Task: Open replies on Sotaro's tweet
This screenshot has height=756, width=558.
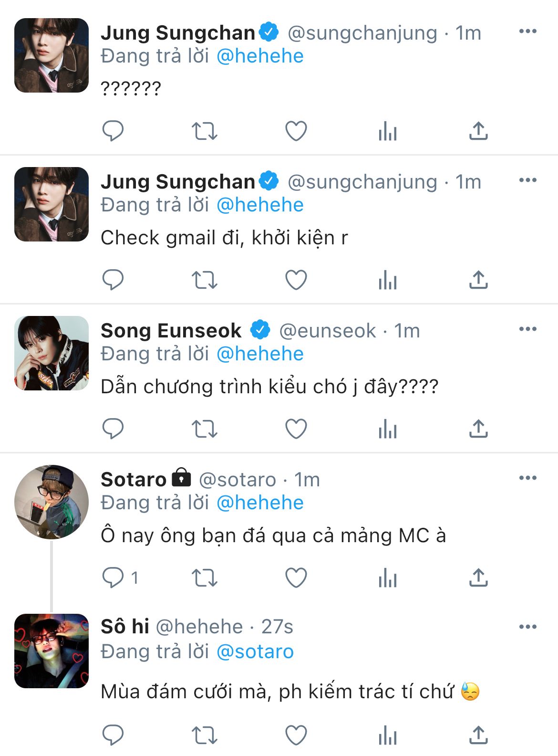Action: click(x=113, y=577)
